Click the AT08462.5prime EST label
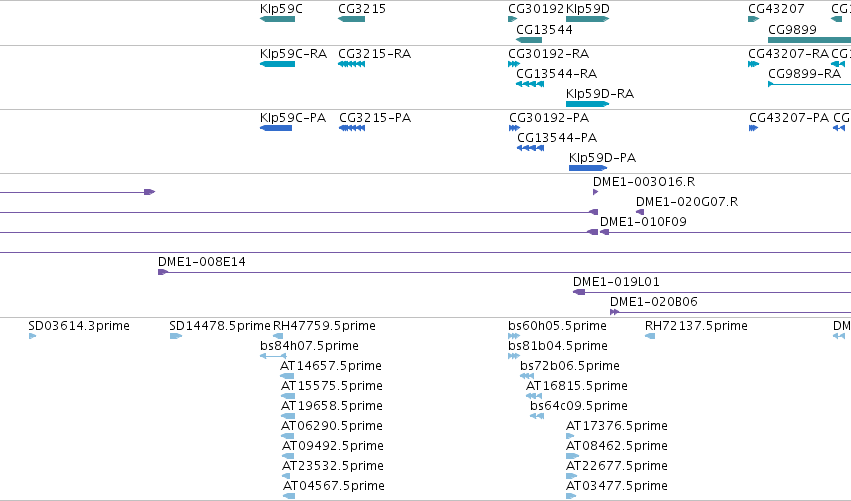 point(617,446)
